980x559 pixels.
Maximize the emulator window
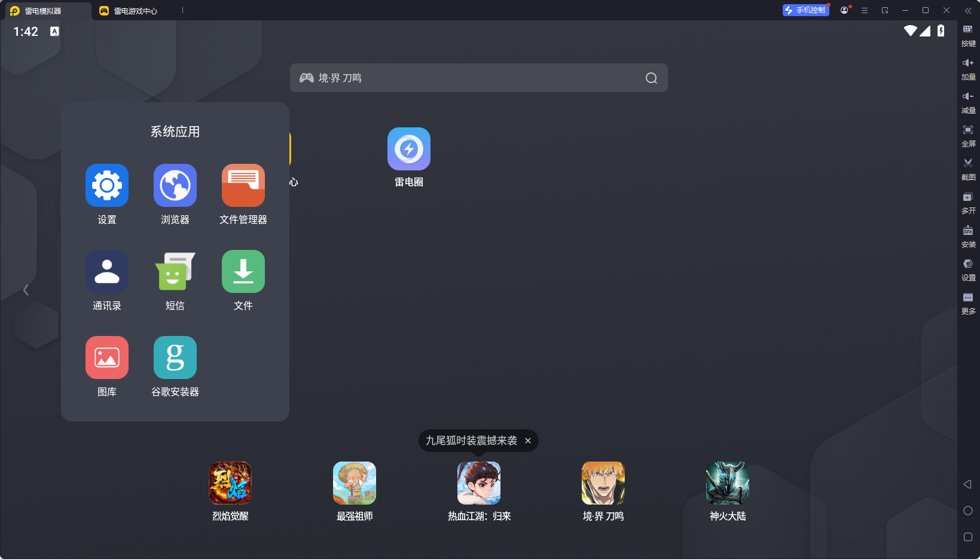pyautogui.click(x=926, y=10)
